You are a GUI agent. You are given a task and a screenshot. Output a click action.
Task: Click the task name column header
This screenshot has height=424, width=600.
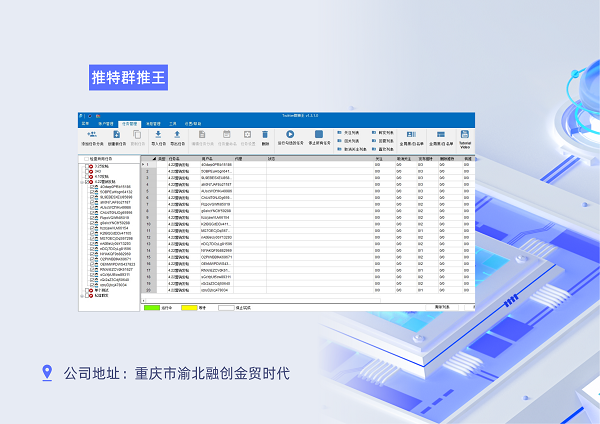click(183, 158)
